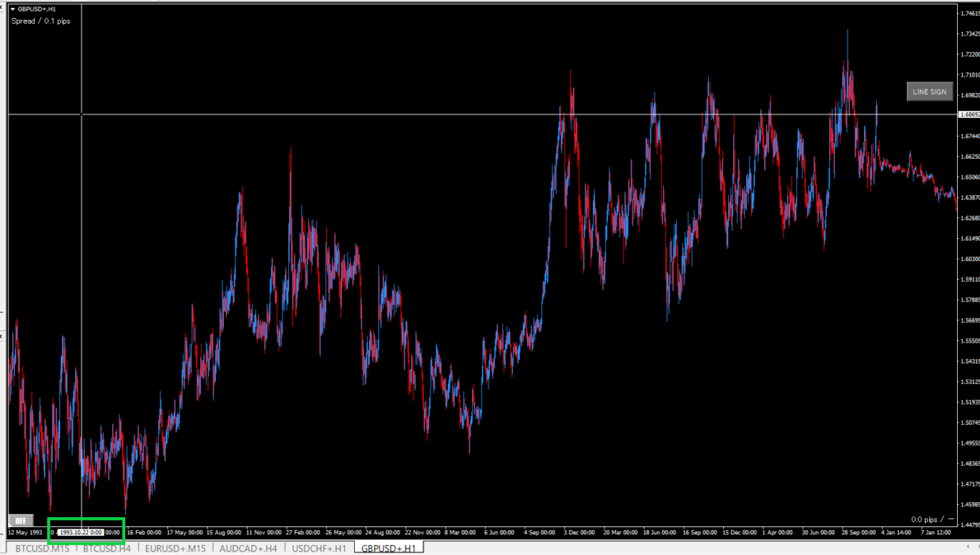
Task: Open the EURUSD+.M15 chart tab
Action: coord(175,548)
